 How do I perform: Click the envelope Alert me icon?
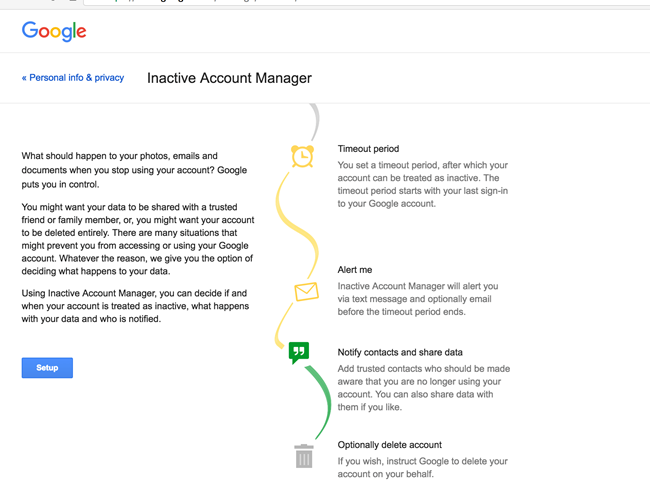click(x=306, y=292)
